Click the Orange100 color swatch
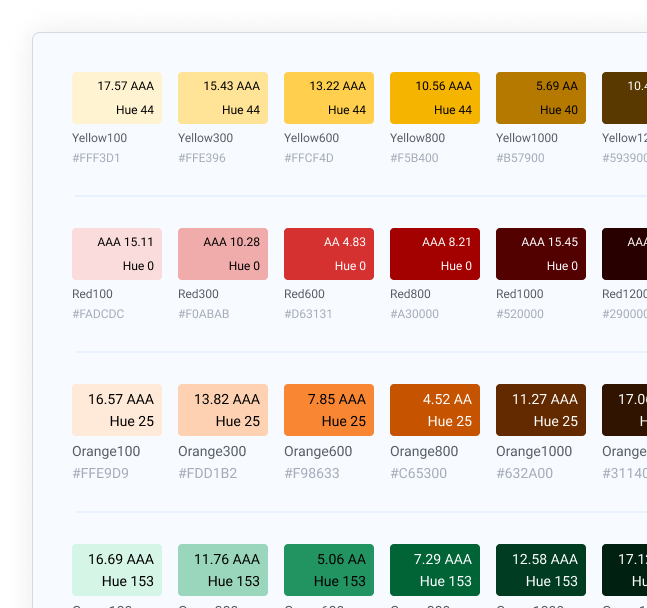This screenshot has height=608, width=647. point(117,410)
